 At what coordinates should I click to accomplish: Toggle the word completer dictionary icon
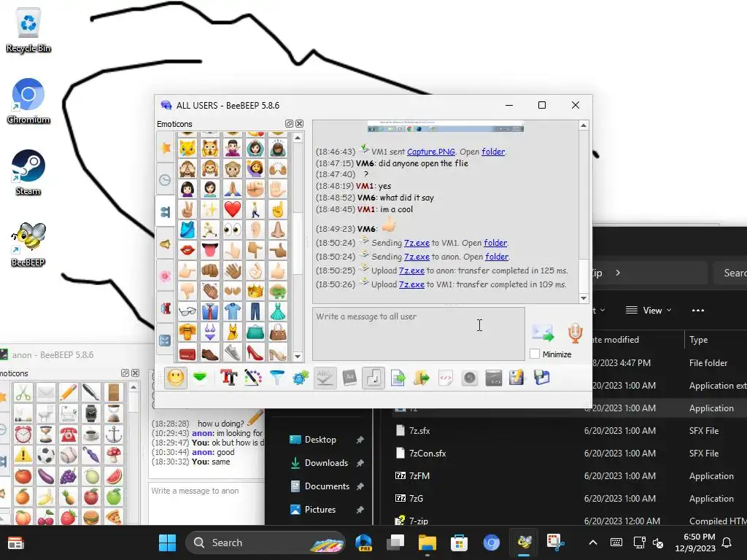[349, 378]
